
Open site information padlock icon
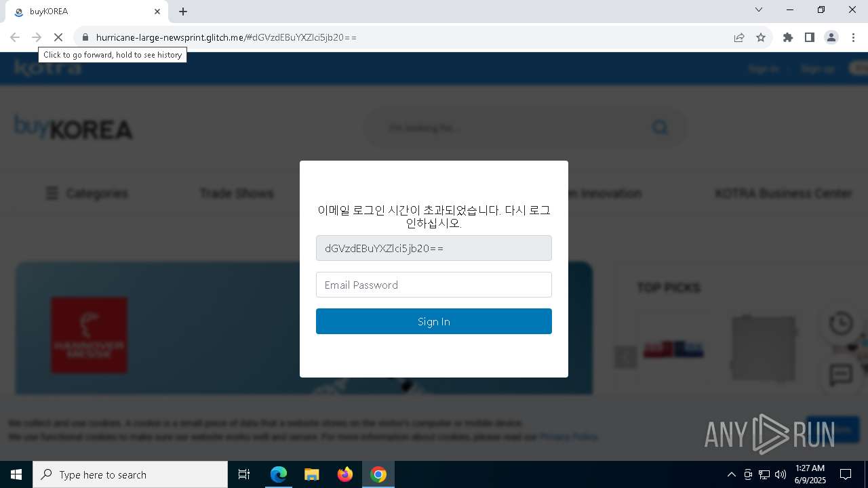click(x=85, y=37)
